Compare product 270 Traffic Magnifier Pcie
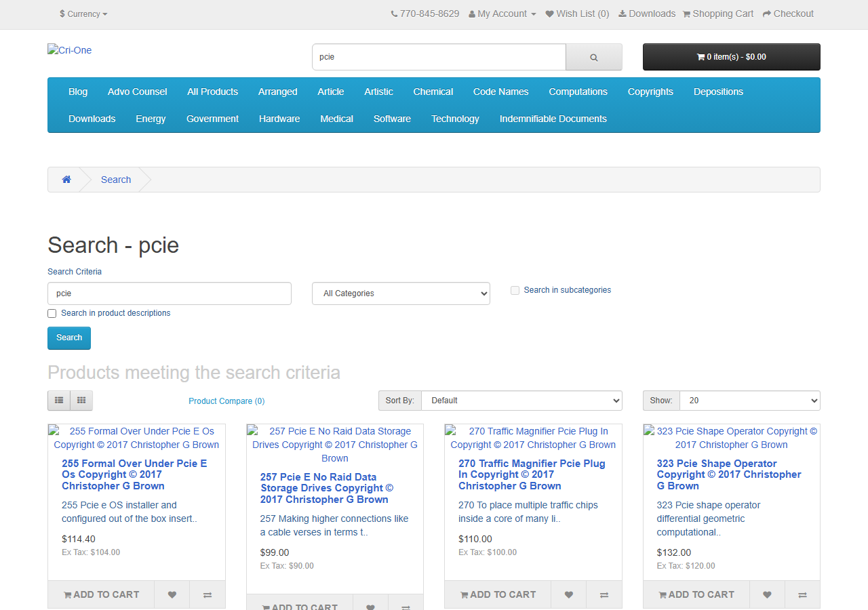 pos(604,594)
